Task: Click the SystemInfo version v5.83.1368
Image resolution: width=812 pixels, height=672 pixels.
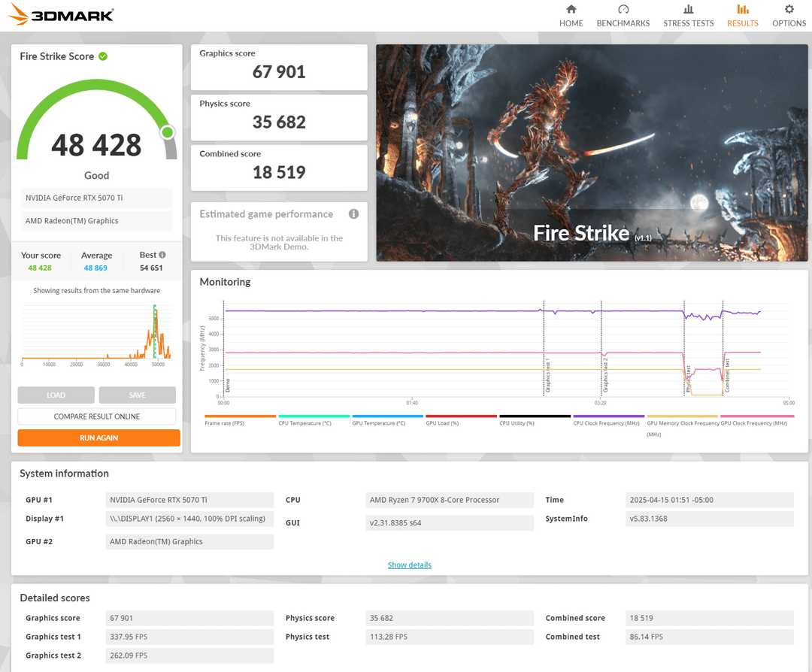Action: (x=710, y=519)
